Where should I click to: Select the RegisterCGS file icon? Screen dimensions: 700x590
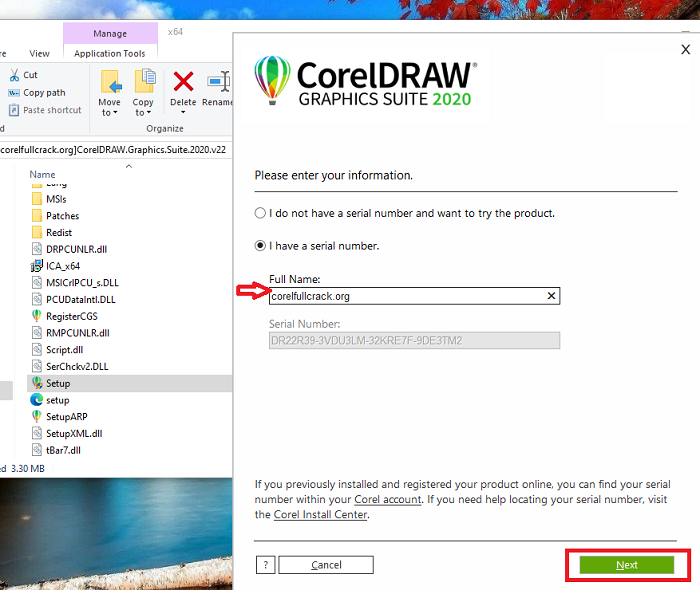[x=37, y=316]
